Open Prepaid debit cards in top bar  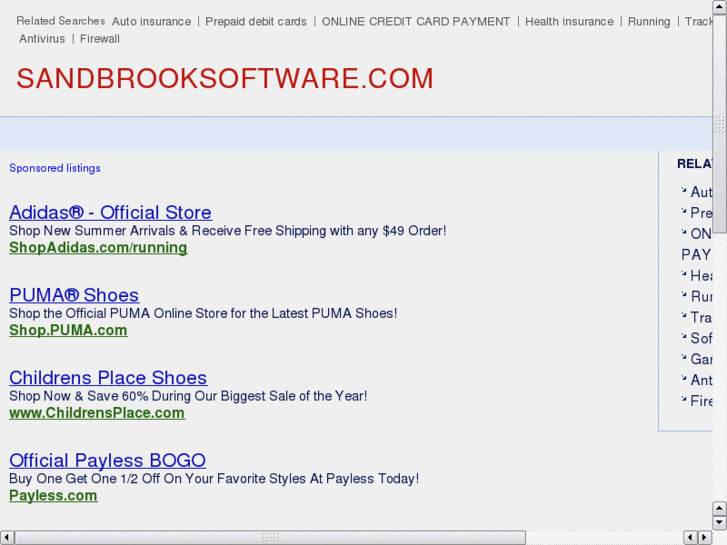click(x=256, y=21)
